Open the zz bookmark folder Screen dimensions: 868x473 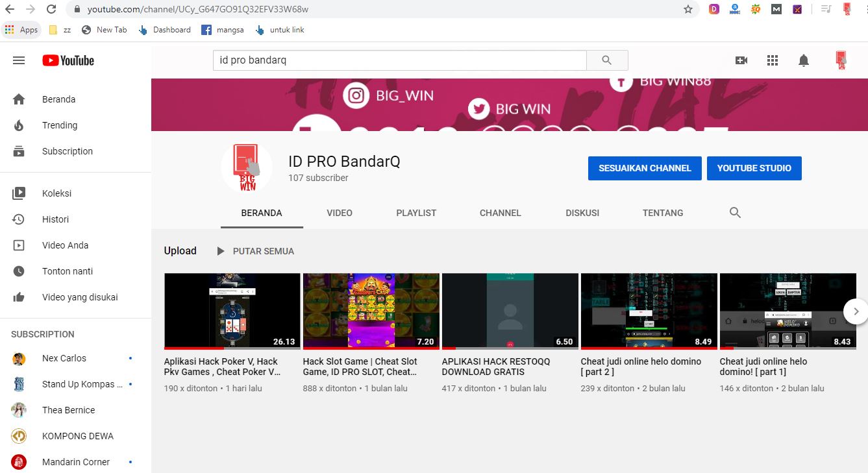(x=60, y=30)
